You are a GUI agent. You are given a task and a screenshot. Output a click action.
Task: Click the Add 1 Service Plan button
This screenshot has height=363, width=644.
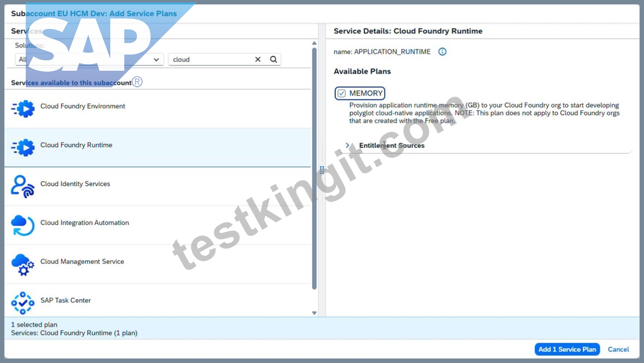pyautogui.click(x=567, y=349)
